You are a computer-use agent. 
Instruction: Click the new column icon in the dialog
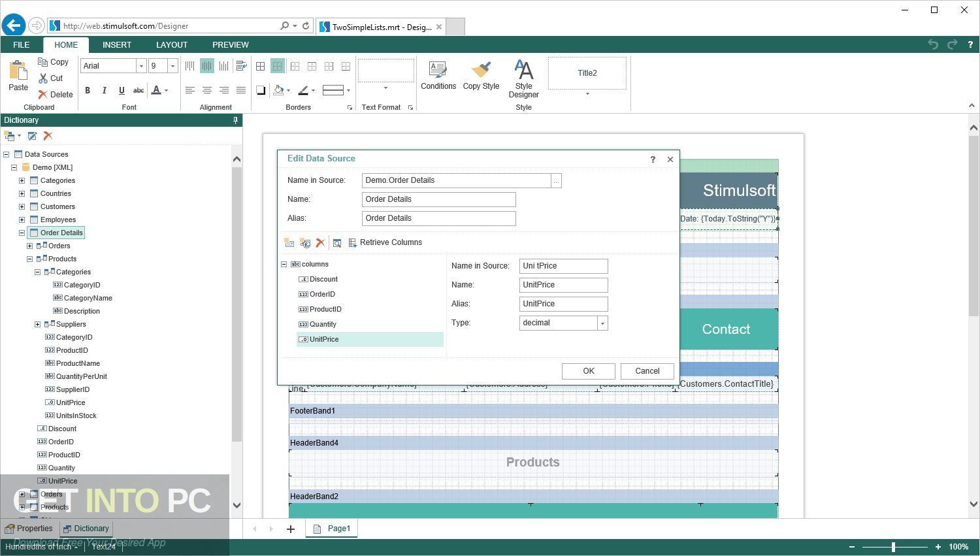[289, 242]
